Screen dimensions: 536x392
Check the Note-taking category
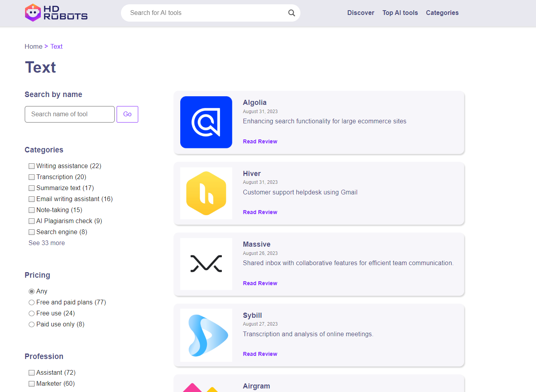click(32, 210)
